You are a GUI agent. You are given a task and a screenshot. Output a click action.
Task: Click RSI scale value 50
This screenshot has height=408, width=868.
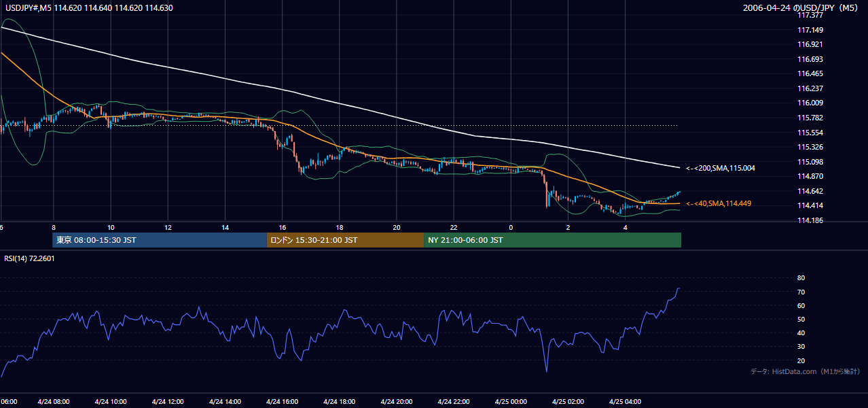tap(801, 319)
